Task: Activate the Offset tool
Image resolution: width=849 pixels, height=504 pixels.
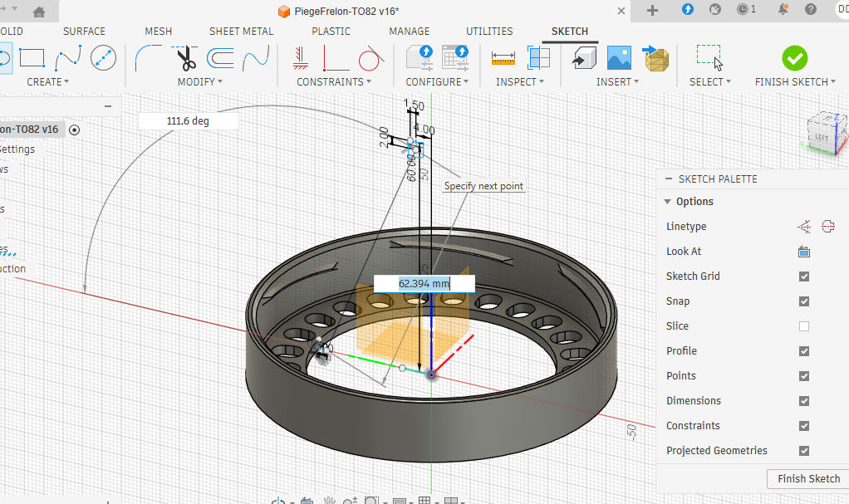Action: point(220,58)
